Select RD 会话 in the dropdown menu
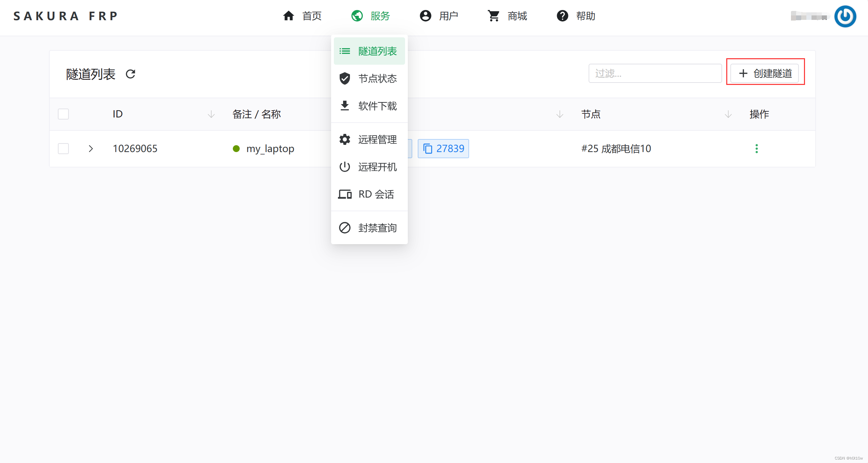The width and height of the screenshot is (868, 463). 369,194
